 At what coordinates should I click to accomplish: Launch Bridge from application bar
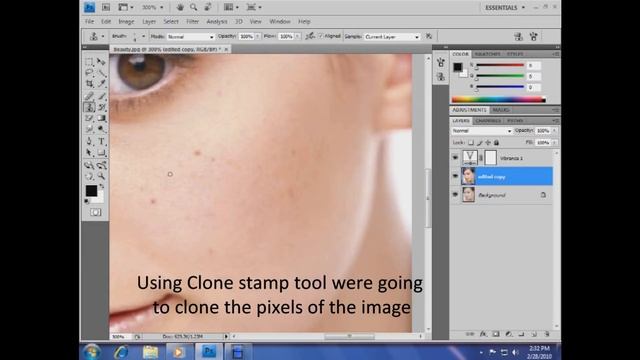click(106, 7)
